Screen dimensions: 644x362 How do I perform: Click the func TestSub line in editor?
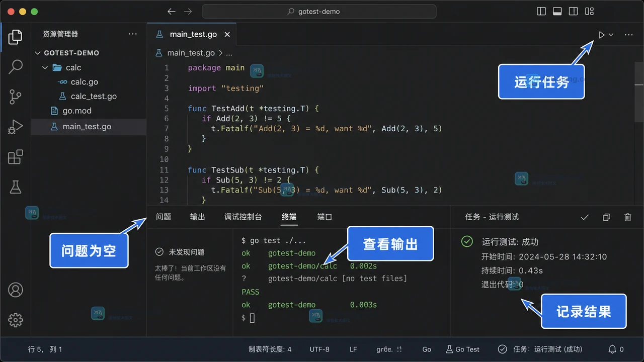254,170
